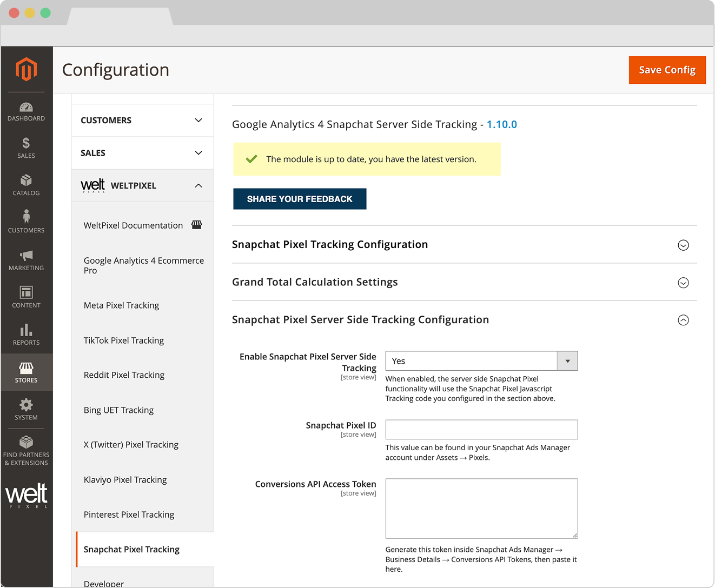Viewport: 715px width, 588px height.
Task: Click the Magento logo icon
Action: click(x=26, y=69)
